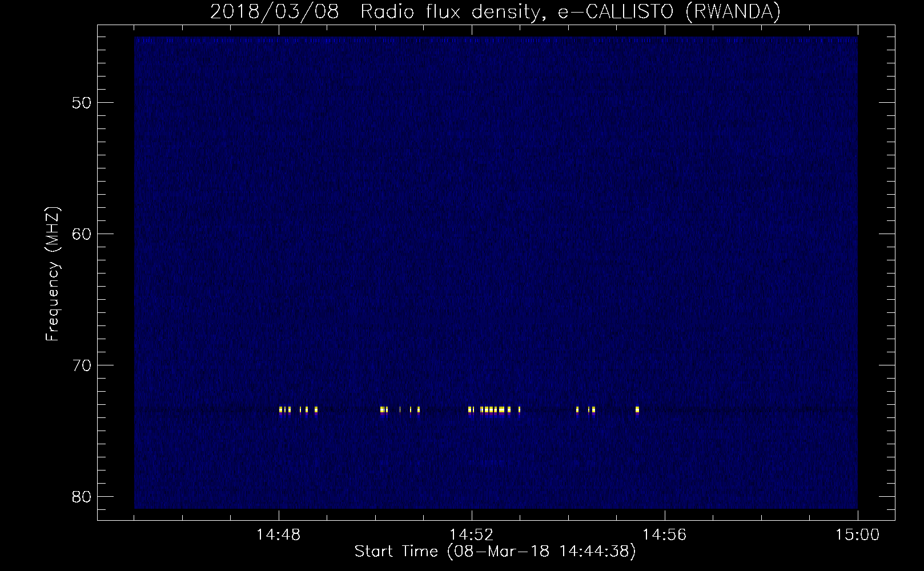Click the 14:48 time tick label

point(279,535)
